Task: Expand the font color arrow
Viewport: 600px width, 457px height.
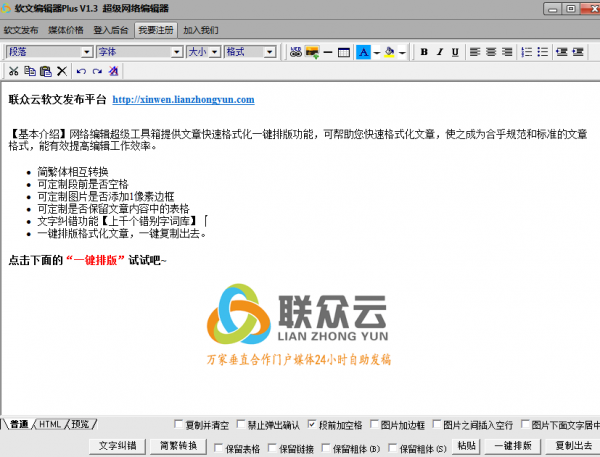Action: (377, 52)
